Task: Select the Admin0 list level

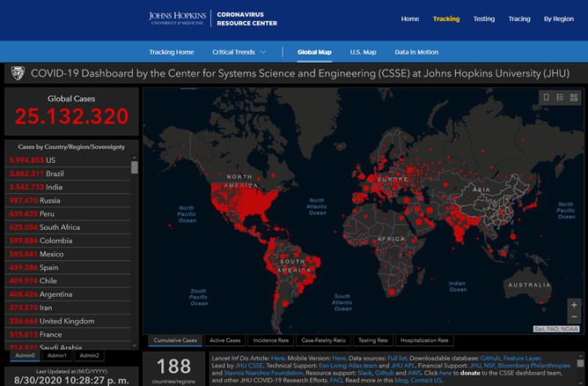Action: coord(24,355)
